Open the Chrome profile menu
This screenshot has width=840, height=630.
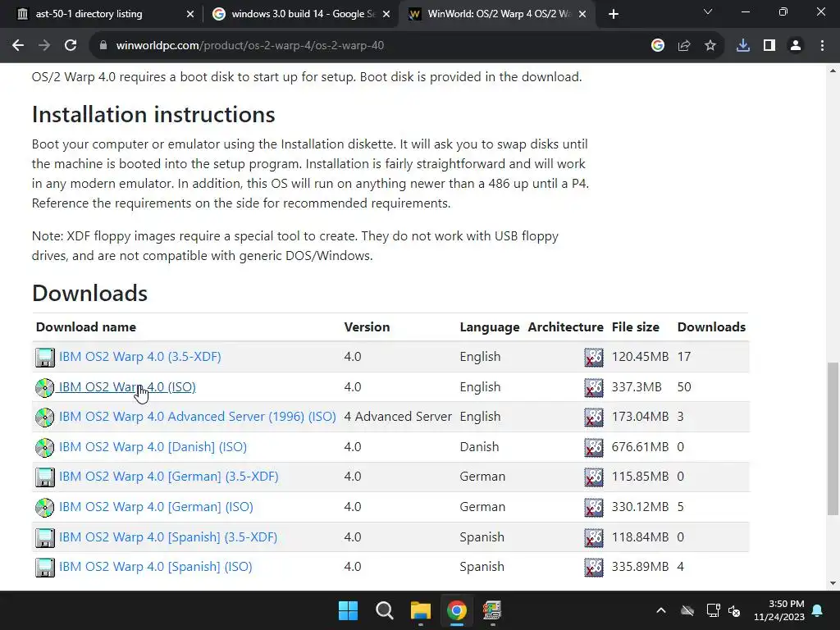[796, 46]
